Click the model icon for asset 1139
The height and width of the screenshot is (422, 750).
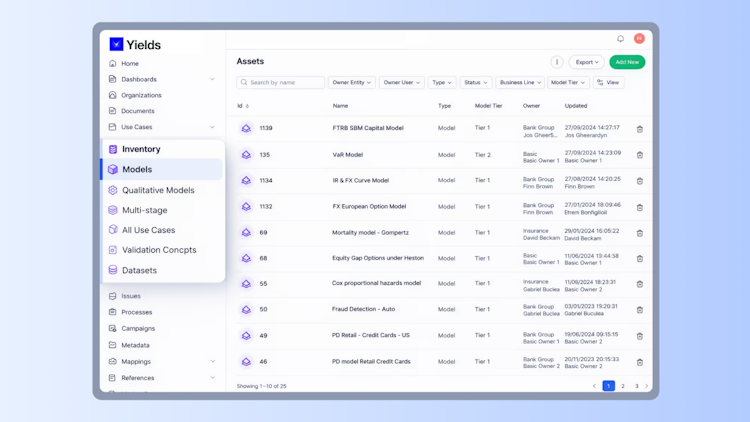[x=246, y=128]
